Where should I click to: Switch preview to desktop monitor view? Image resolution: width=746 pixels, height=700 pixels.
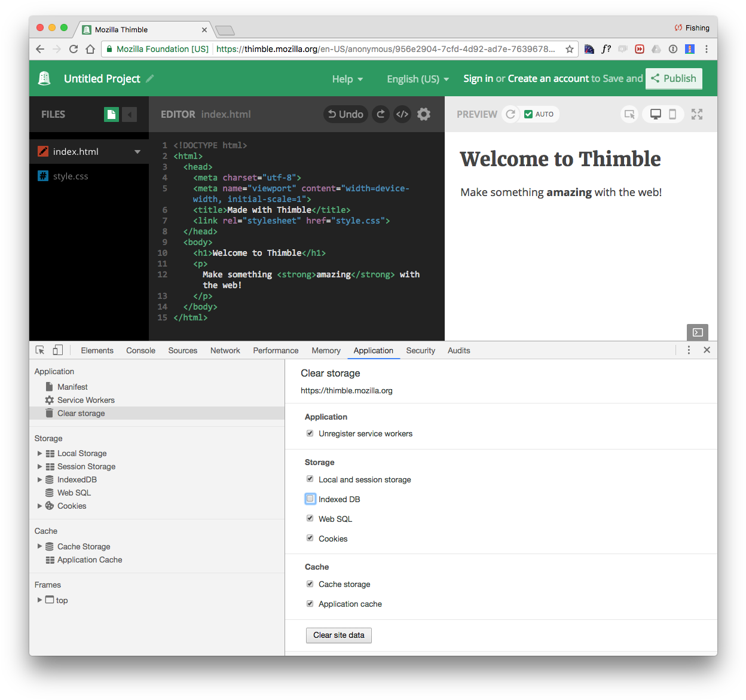coord(655,114)
